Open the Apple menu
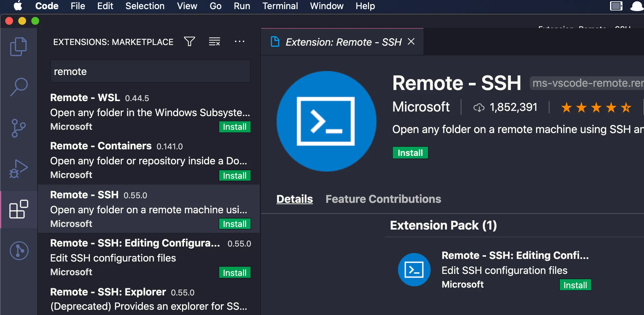The width and height of the screenshot is (644, 315). 18,6
